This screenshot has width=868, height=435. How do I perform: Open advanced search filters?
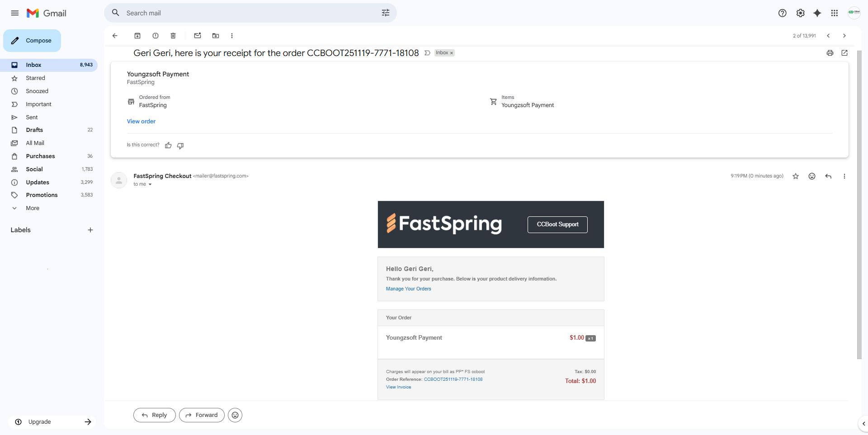(385, 13)
